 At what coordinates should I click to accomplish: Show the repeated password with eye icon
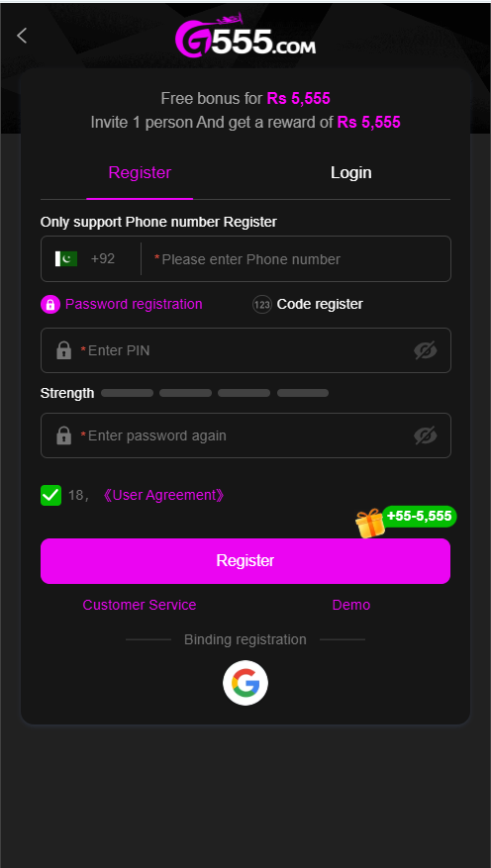tap(425, 435)
